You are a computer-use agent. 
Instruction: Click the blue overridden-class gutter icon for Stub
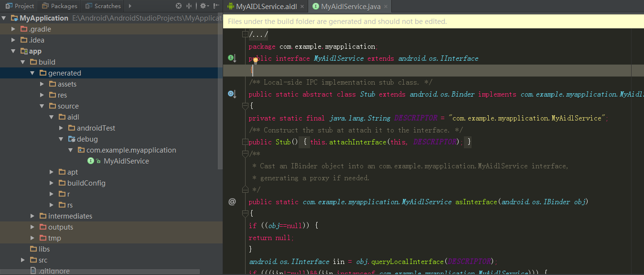(x=232, y=94)
